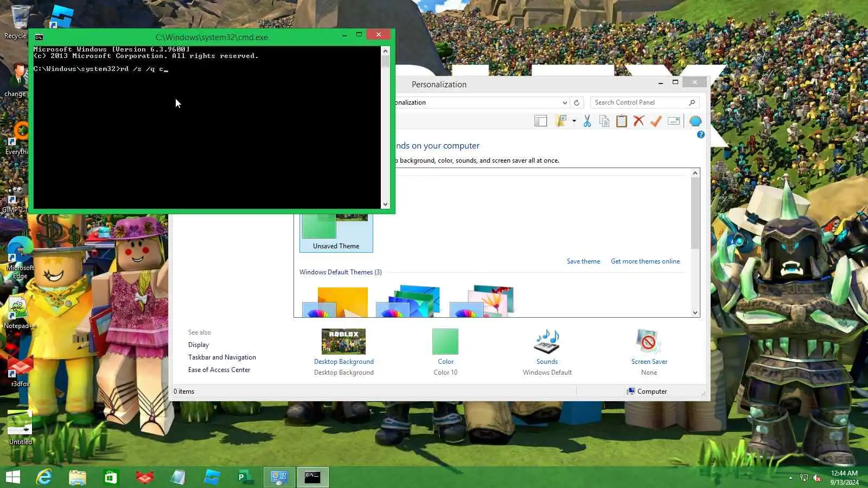
Task: Launch Internet Explorer from the taskbar
Action: (x=43, y=477)
